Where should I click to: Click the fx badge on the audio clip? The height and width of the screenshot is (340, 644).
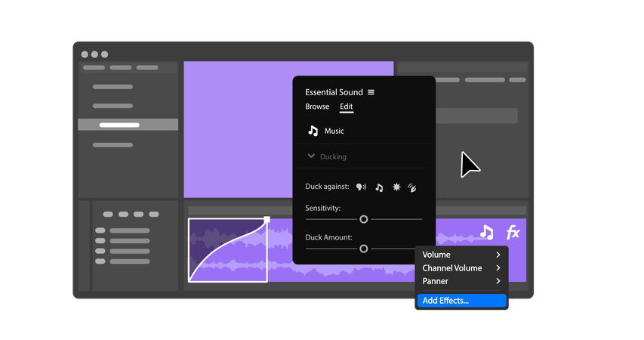point(513,232)
